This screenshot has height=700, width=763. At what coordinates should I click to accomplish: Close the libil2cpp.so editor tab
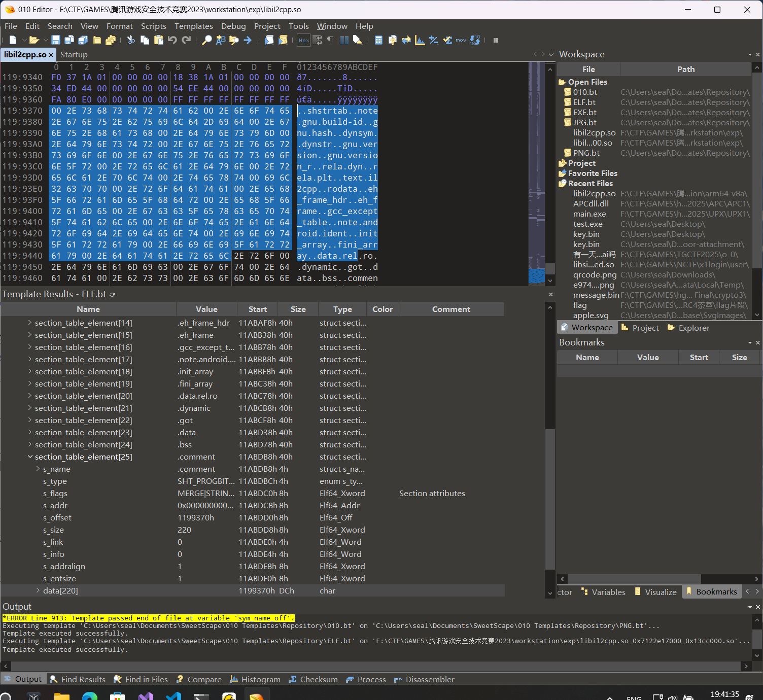pyautogui.click(x=51, y=55)
